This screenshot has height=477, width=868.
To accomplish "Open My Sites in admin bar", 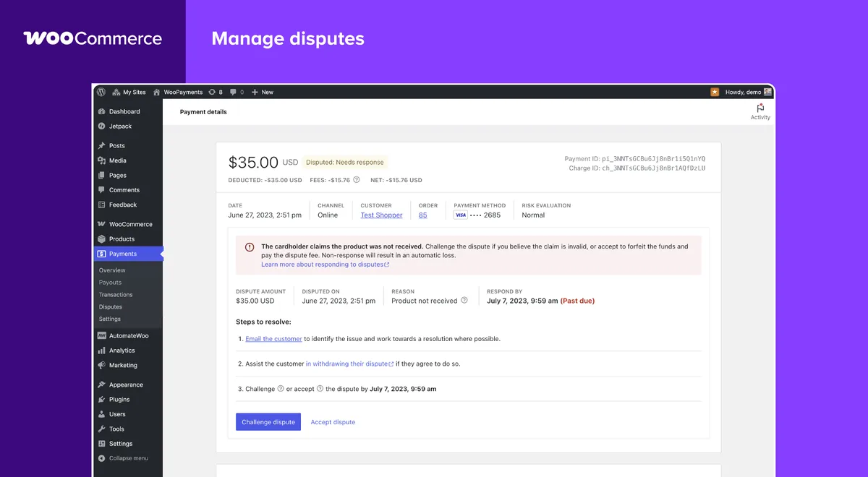I will coord(128,92).
